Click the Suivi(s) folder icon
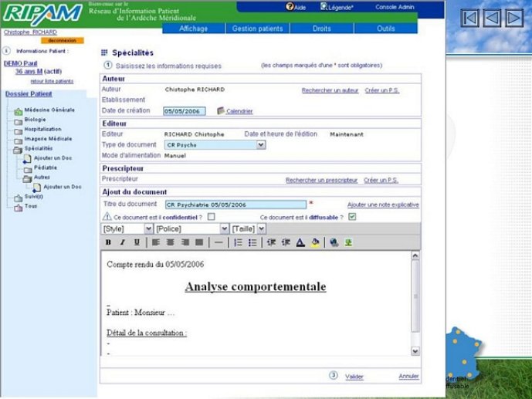Image resolution: width=532 pixels, height=399 pixels. coord(18,198)
